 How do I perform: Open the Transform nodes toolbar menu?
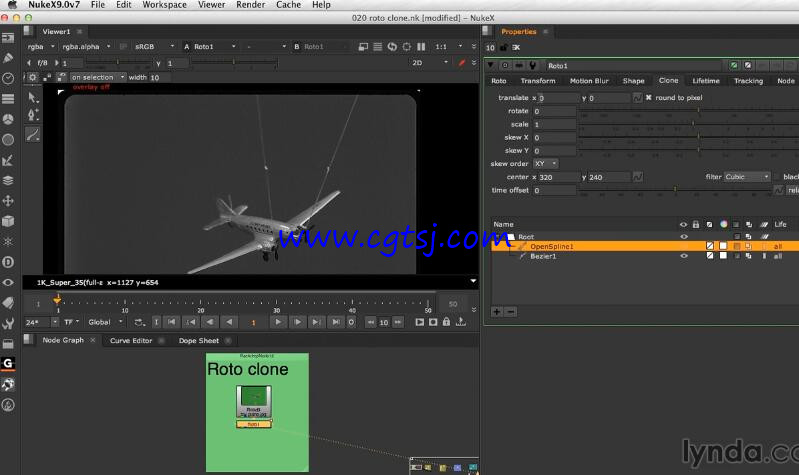(8, 201)
